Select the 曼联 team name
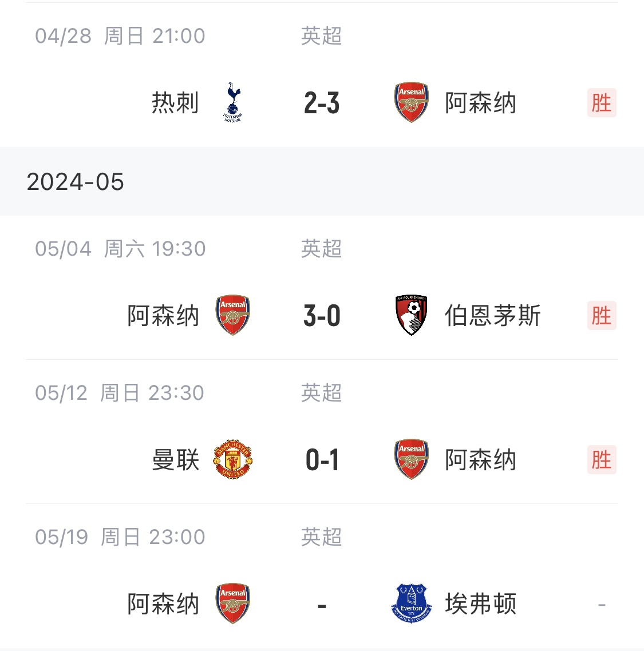Image resolution: width=644 pixels, height=651 pixels. [x=175, y=460]
